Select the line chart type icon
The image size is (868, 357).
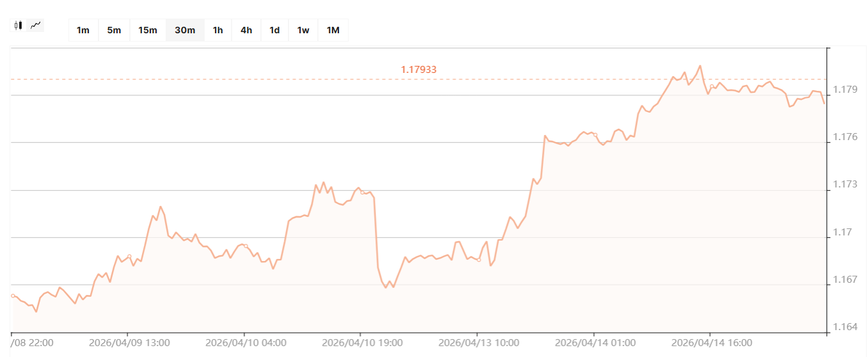36,26
